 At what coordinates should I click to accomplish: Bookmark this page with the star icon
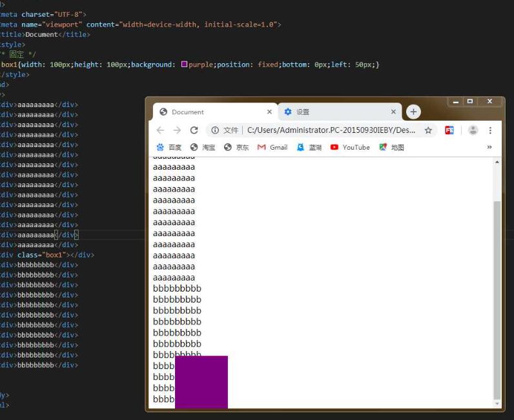428,130
